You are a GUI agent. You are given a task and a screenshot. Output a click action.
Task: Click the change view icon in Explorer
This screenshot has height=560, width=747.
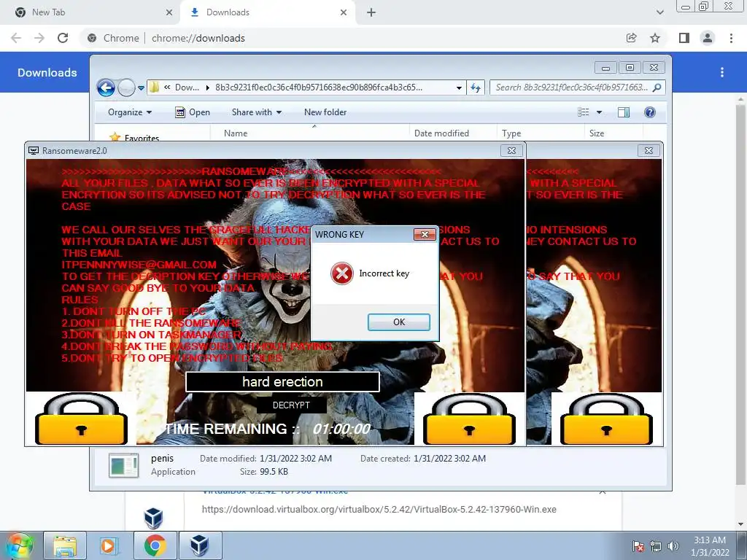584,112
